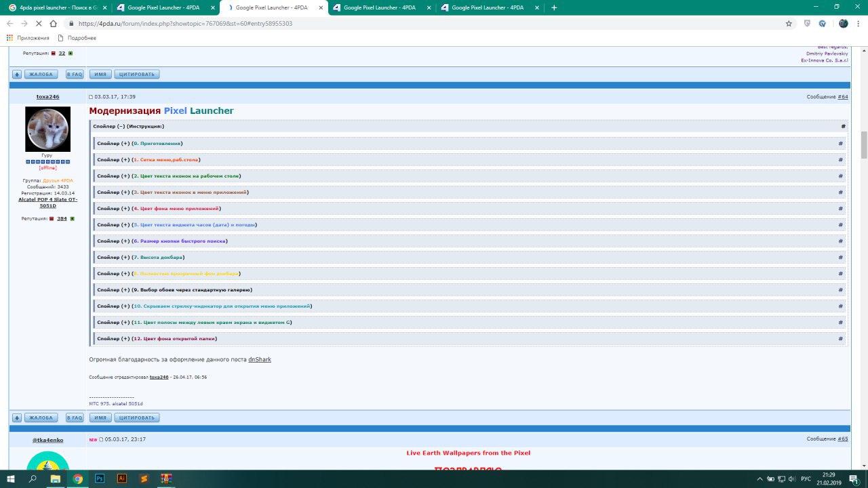Click ЖАЛОБА button under toxa246's post
The image size is (868, 488).
(42, 418)
